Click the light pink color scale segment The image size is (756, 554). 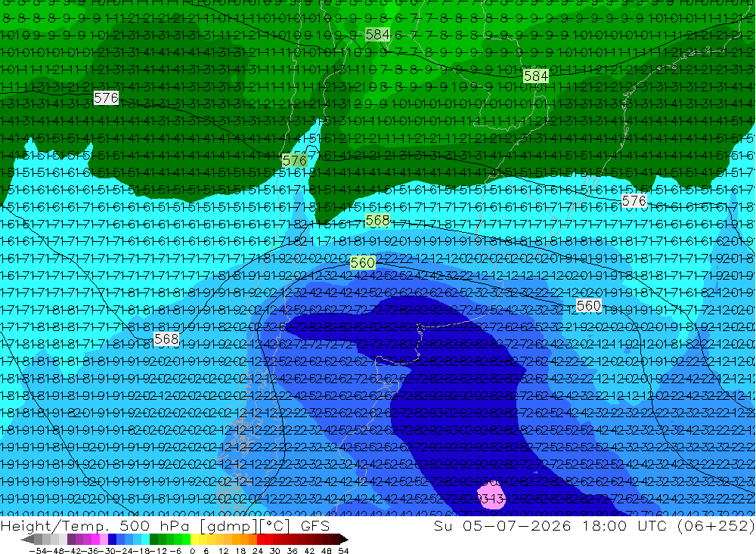104,539
